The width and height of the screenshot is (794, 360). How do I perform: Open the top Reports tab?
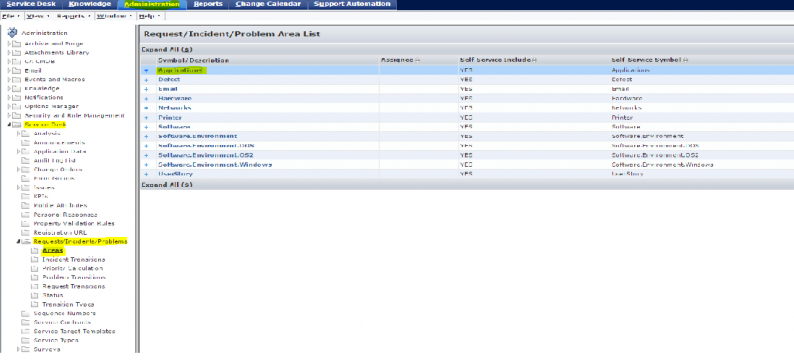point(208,4)
